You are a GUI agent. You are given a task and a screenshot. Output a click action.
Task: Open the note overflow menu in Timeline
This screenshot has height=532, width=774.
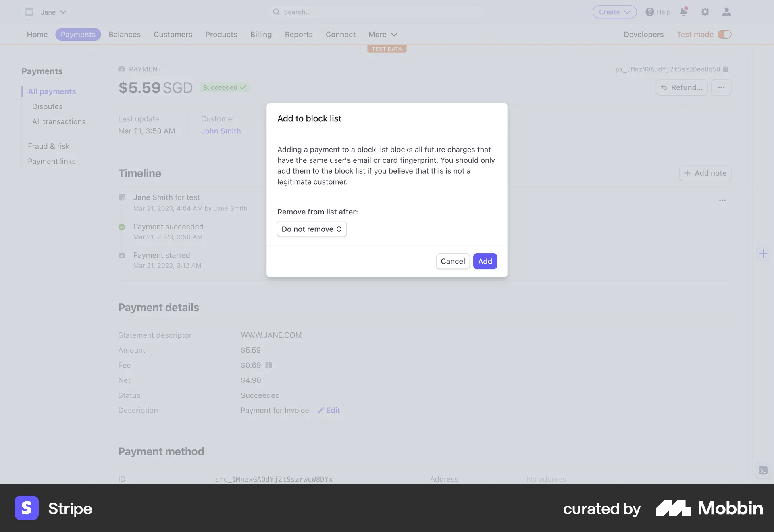(x=722, y=200)
